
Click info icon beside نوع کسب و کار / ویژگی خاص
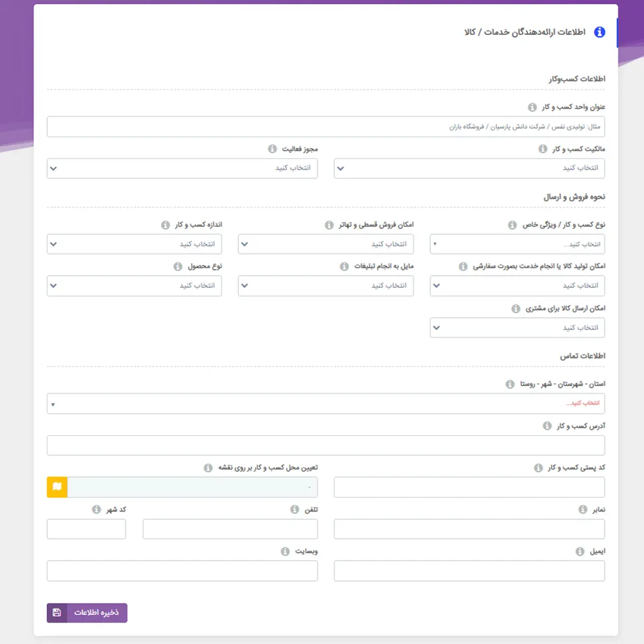(x=512, y=225)
